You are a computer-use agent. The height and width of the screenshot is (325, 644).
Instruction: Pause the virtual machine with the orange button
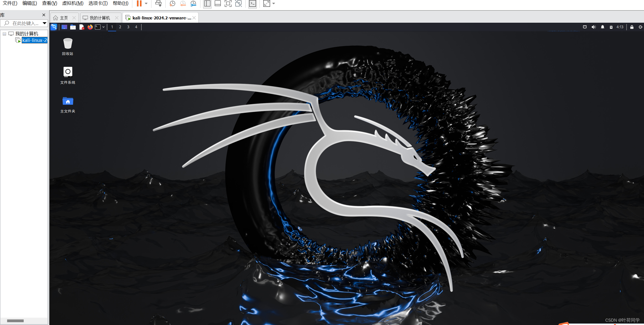(139, 4)
